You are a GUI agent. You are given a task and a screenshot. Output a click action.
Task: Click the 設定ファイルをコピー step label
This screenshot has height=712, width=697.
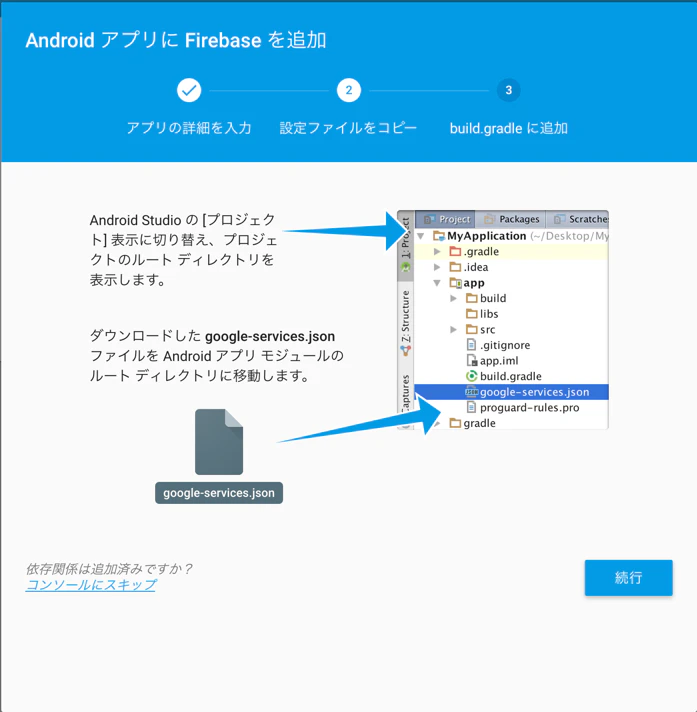[x=348, y=128]
